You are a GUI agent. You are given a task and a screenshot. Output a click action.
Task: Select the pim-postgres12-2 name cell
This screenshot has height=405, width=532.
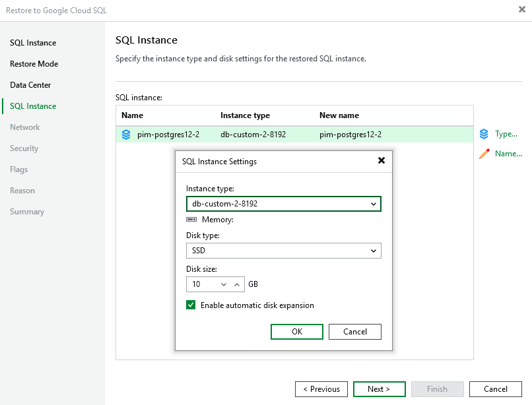[x=168, y=135]
